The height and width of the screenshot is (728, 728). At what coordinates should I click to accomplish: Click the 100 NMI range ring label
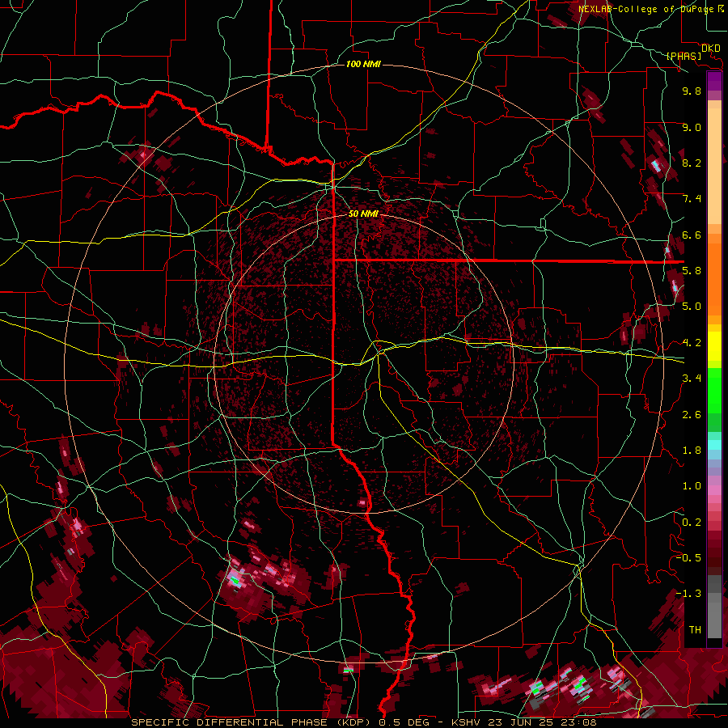click(x=363, y=64)
